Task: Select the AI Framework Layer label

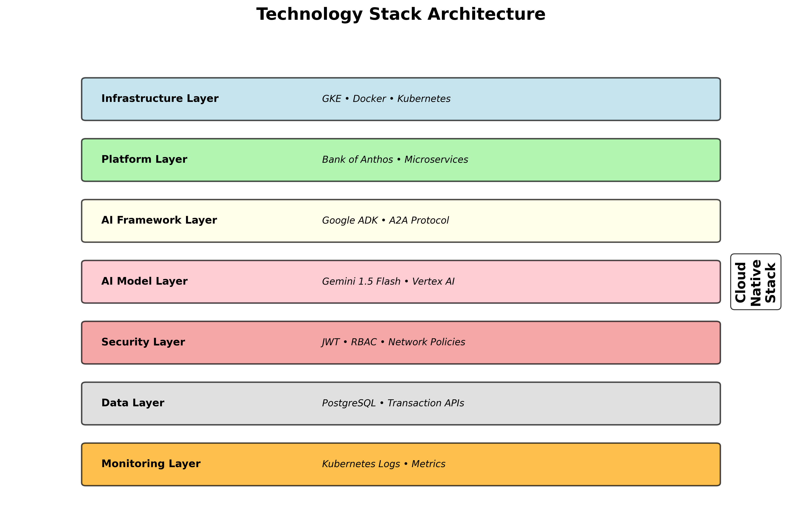Action: tap(159, 220)
